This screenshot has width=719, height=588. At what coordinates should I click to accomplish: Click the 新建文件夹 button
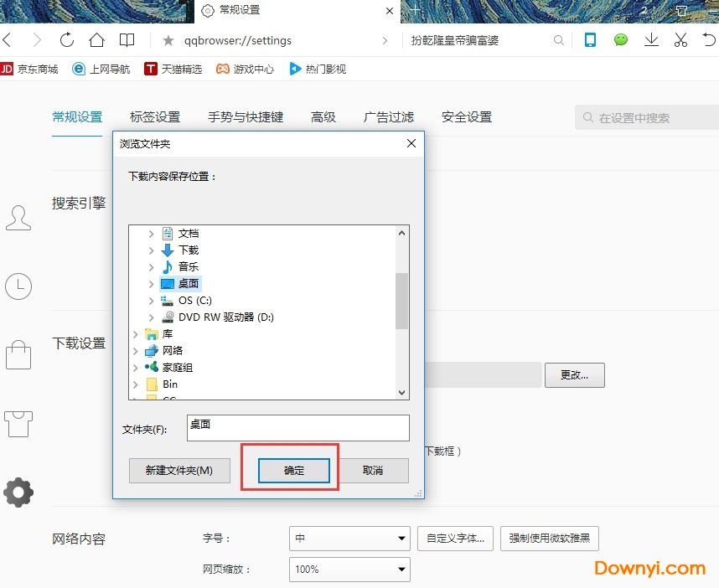178,471
